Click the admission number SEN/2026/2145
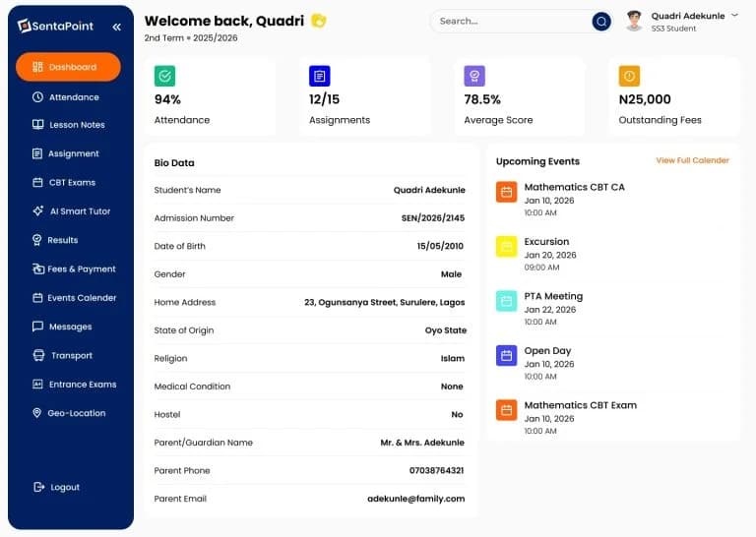 [x=433, y=218]
